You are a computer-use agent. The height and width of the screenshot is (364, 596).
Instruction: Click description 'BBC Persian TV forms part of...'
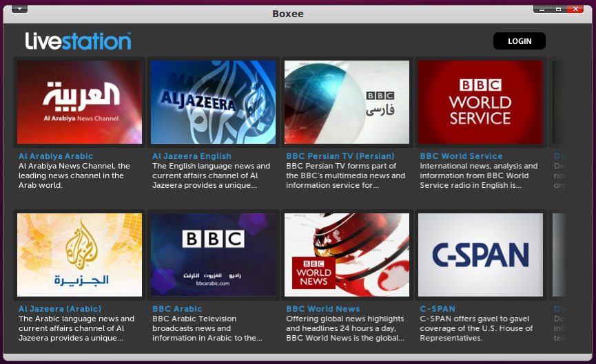click(345, 175)
